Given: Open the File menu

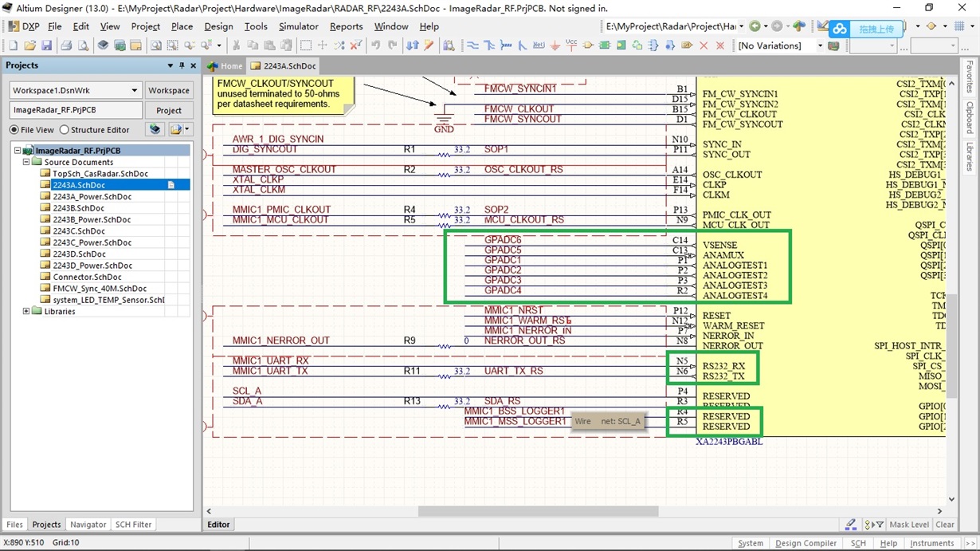Looking at the screenshot, I should (x=54, y=26).
